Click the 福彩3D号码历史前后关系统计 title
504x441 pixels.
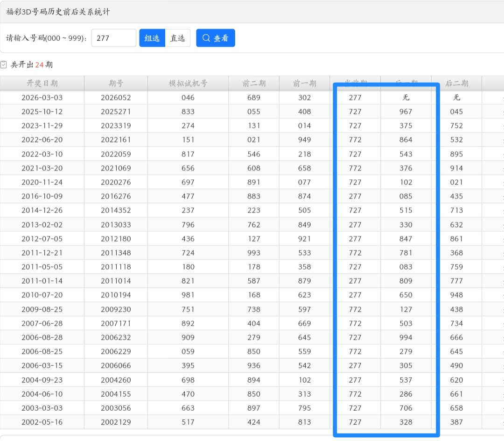tap(58, 12)
